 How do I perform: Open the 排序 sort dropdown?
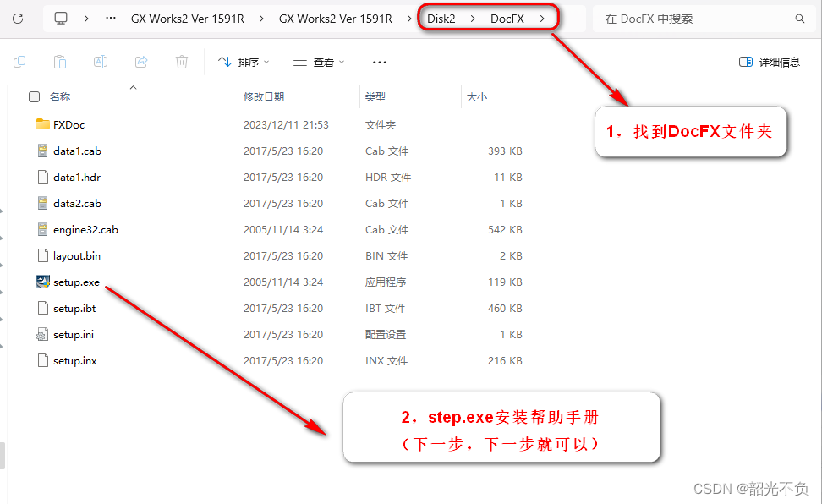point(244,63)
